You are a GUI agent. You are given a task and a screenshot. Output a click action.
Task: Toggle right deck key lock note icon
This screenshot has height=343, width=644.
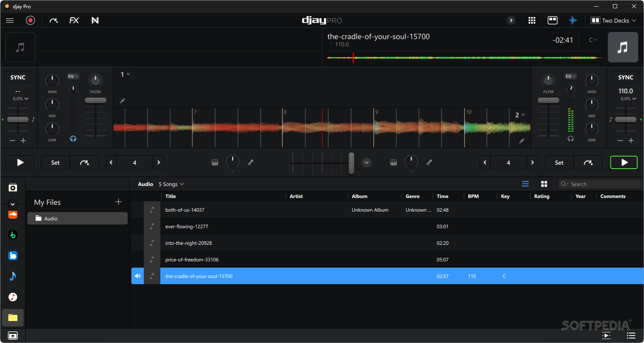tap(610, 119)
